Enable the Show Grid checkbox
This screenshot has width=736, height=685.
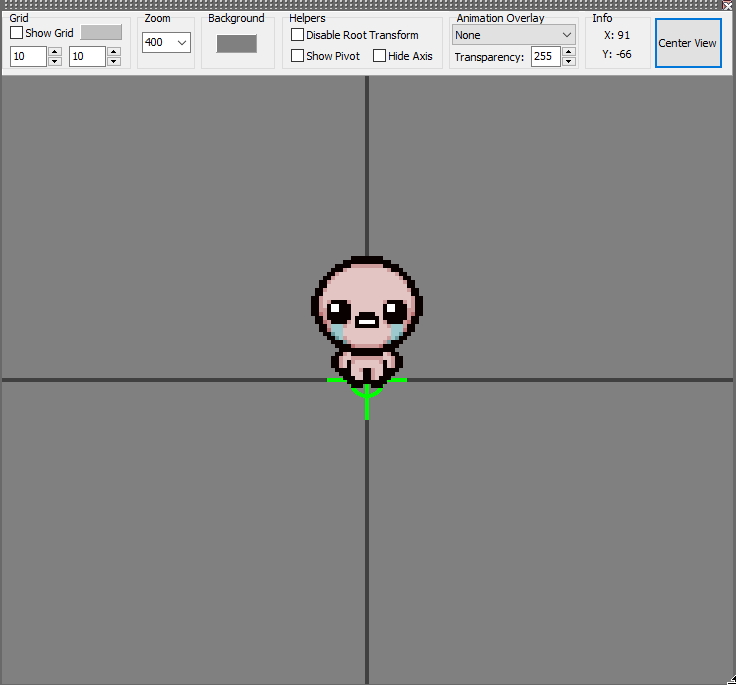click(16, 33)
